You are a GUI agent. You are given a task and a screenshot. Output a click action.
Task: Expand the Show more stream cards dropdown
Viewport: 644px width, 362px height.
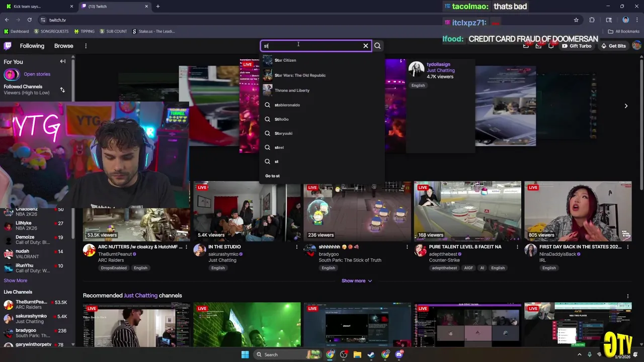(357, 281)
